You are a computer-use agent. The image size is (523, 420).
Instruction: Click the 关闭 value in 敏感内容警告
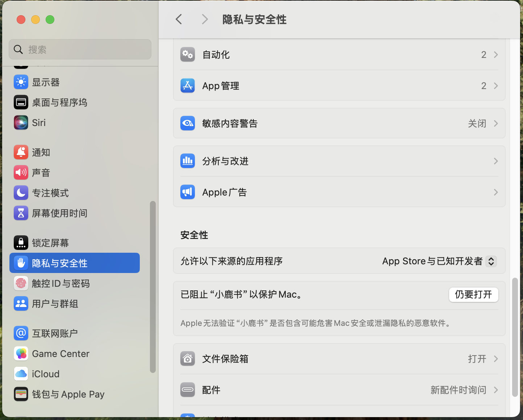point(477,123)
